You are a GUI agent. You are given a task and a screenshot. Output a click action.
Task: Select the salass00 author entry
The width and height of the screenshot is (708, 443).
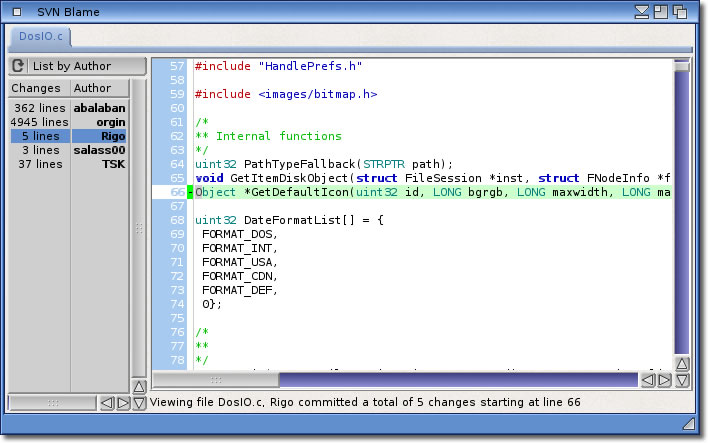(68, 150)
